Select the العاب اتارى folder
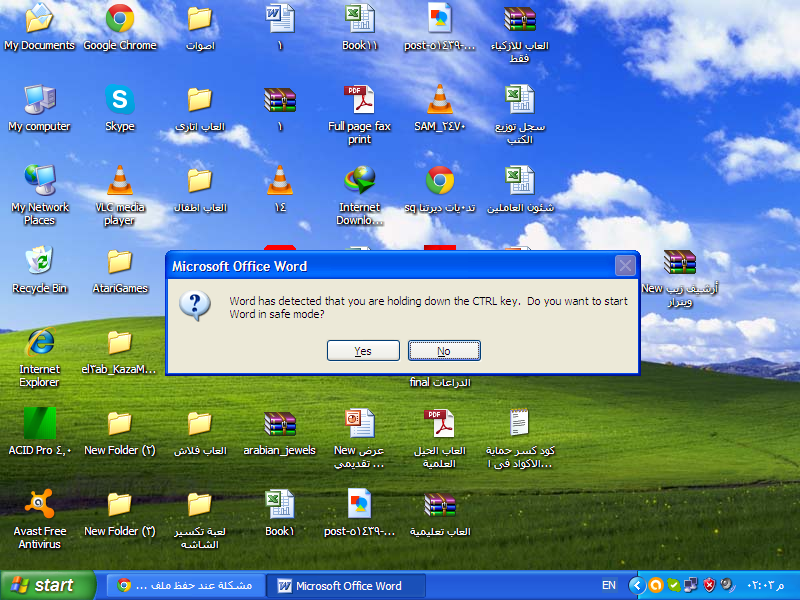 200,108
